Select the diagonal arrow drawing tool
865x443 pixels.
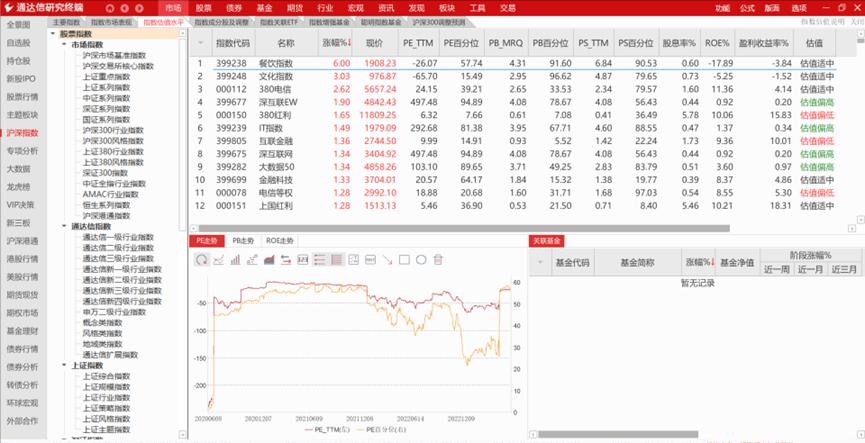[x=387, y=260]
